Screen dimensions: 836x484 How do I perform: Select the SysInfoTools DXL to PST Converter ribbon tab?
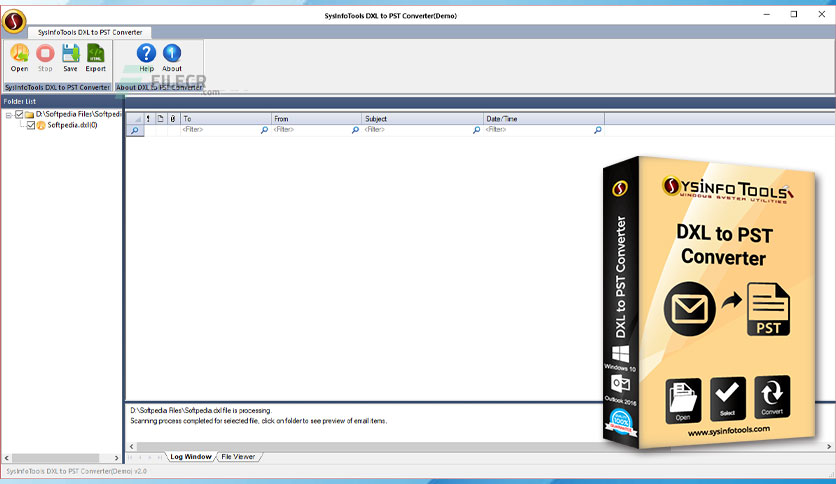tap(90, 32)
